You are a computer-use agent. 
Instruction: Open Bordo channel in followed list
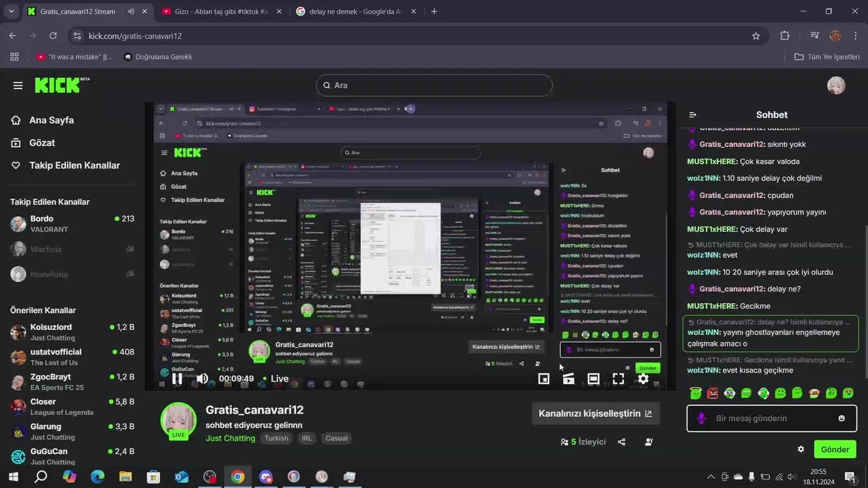click(x=72, y=224)
